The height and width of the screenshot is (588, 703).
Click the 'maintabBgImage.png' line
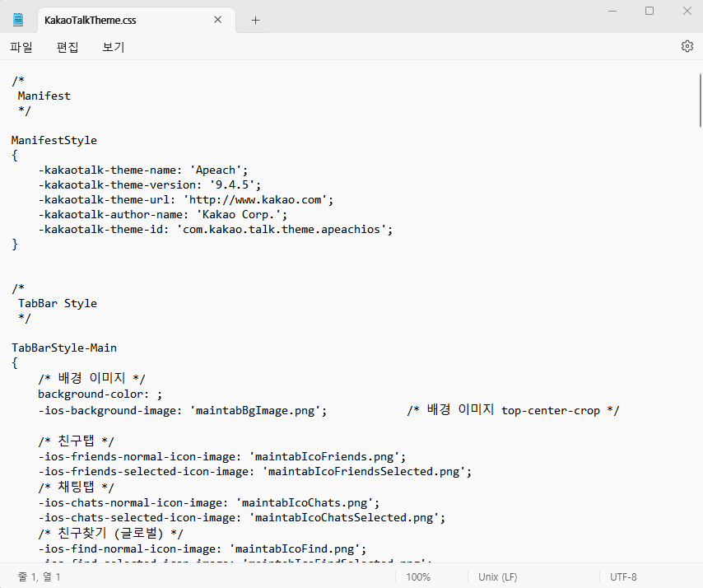[x=183, y=410]
